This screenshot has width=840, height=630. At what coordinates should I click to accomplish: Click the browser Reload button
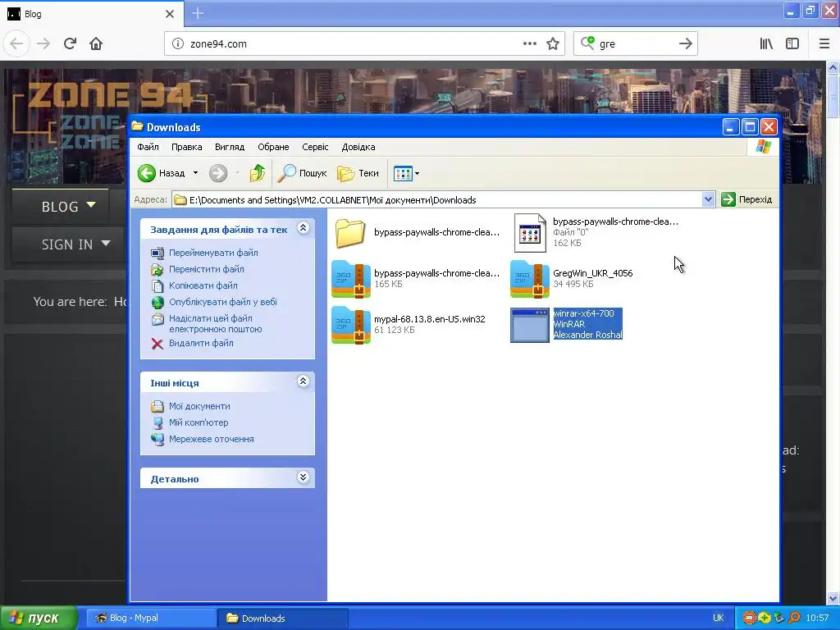(x=70, y=43)
